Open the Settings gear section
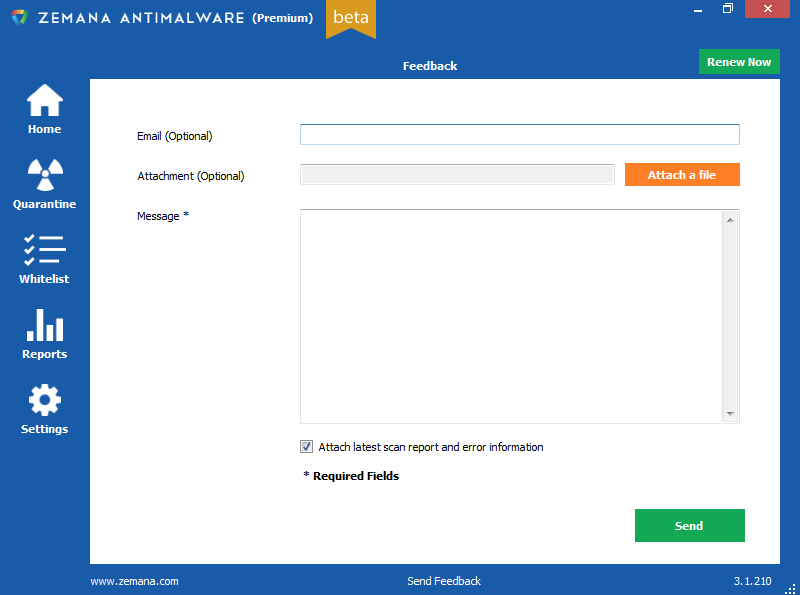Image resolution: width=800 pixels, height=595 pixels. [x=44, y=409]
